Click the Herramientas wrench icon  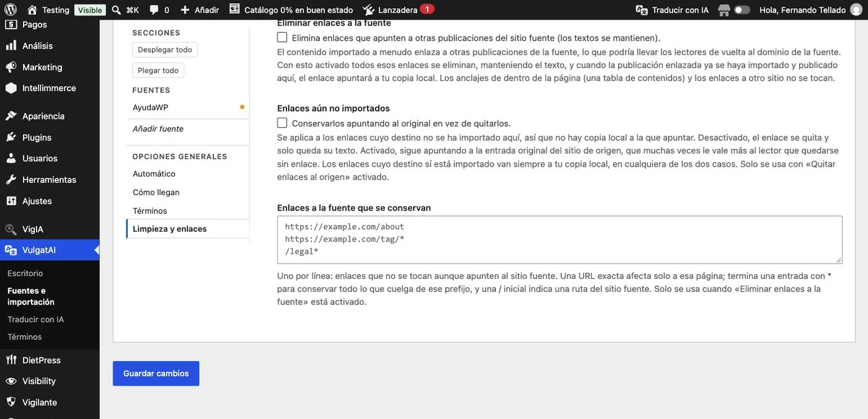11,180
